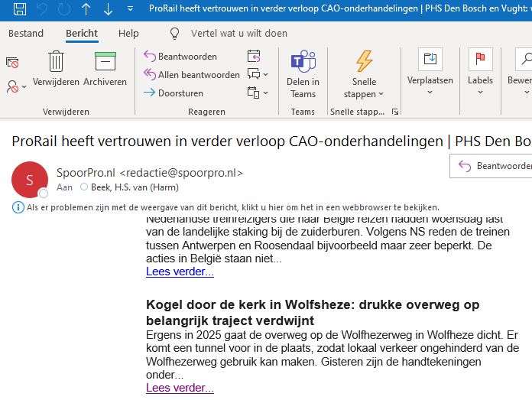This screenshot has height=400, width=532.
Task: Click the ignore conversation icon
Action: (12, 62)
